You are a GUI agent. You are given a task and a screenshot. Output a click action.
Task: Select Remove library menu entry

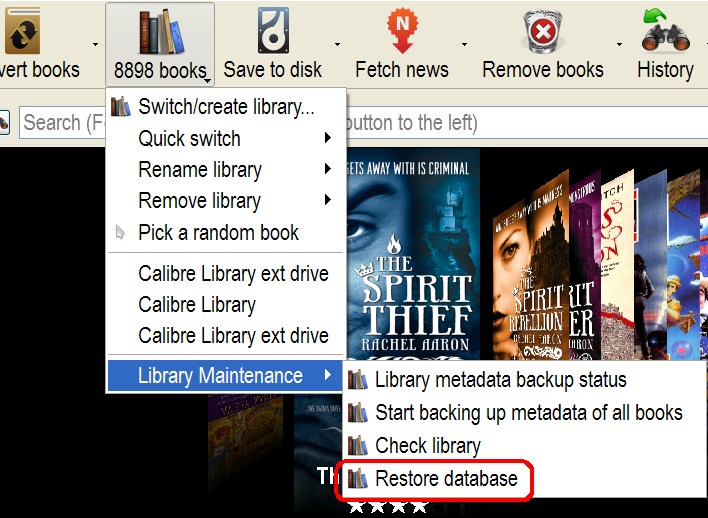click(x=226, y=201)
